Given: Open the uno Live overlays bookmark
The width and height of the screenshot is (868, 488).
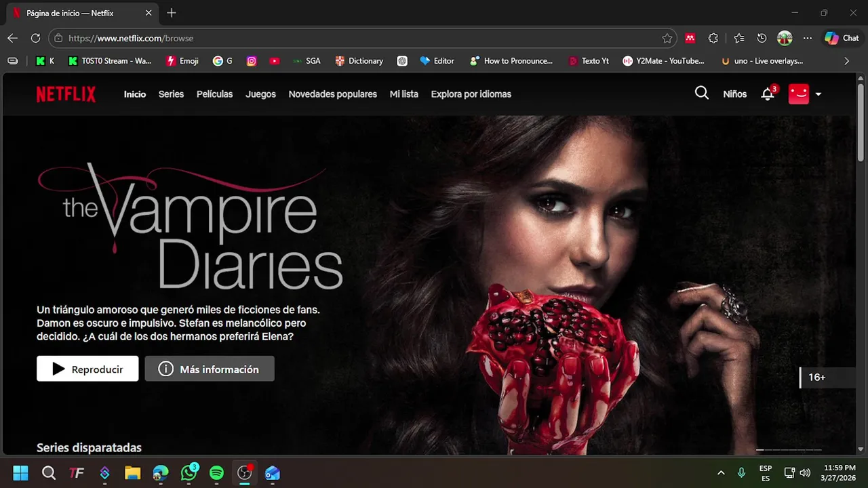Looking at the screenshot, I should 762,61.
